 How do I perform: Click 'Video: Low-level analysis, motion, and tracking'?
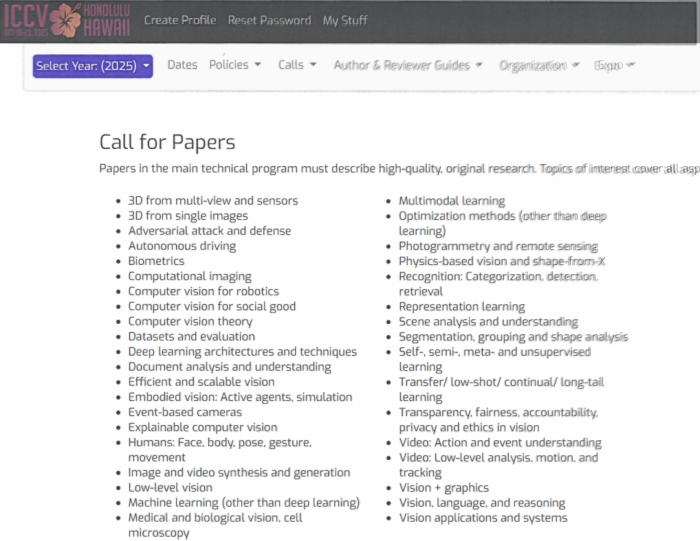pyautogui.click(x=498, y=465)
